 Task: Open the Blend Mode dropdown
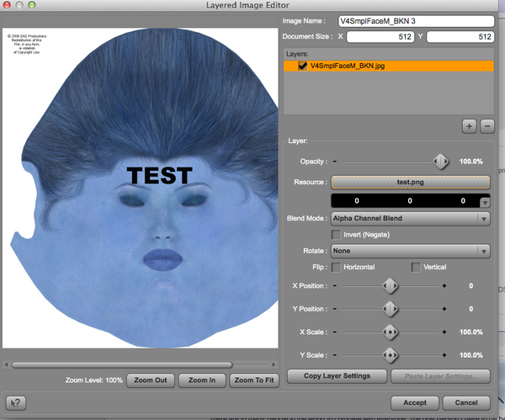(411, 219)
